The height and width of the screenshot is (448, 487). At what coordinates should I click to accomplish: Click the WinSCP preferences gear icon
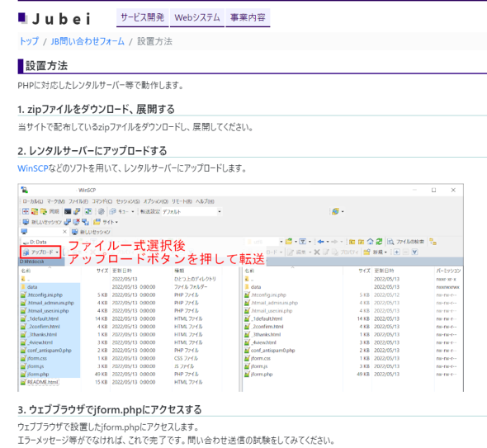[101, 212]
